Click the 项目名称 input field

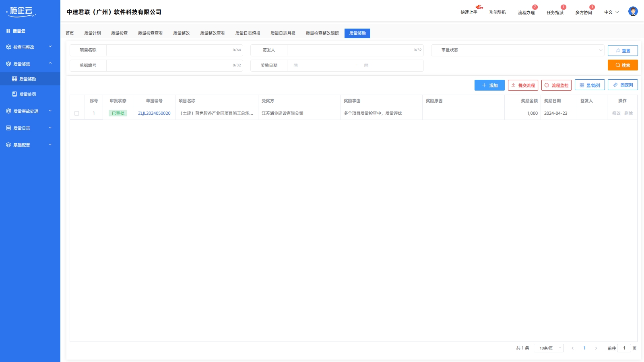[169, 50]
